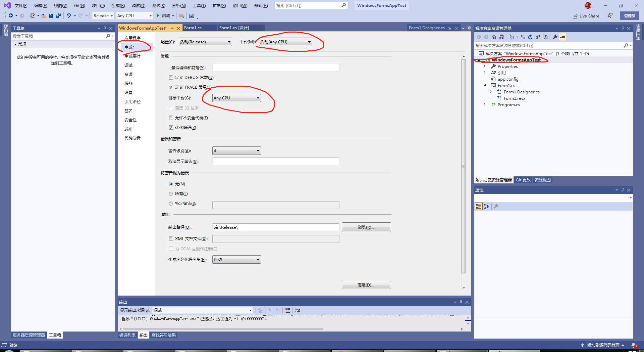Open the 警告级别 dropdown showing 4
644x352 pixels.
[236, 151]
